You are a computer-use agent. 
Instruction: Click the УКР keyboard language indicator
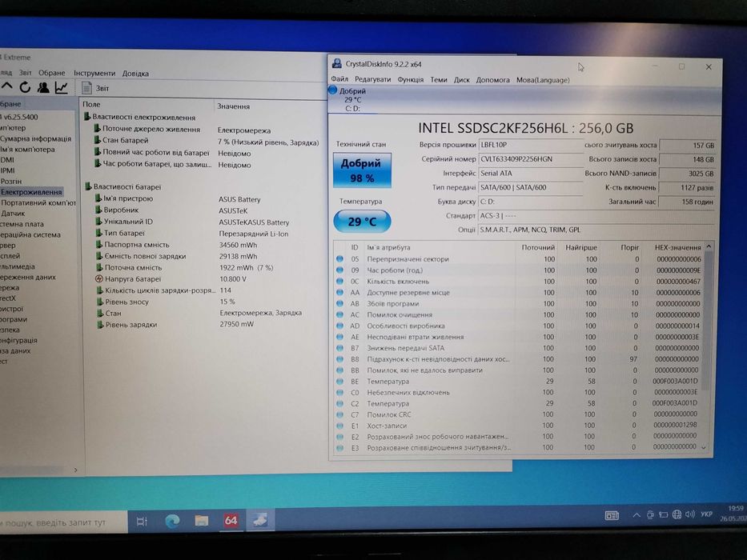coord(706,514)
